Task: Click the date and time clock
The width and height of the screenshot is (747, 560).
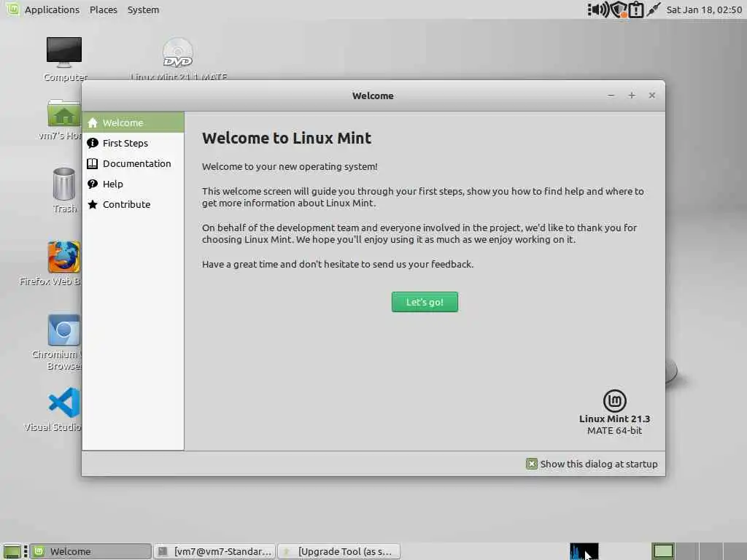Action: click(704, 9)
